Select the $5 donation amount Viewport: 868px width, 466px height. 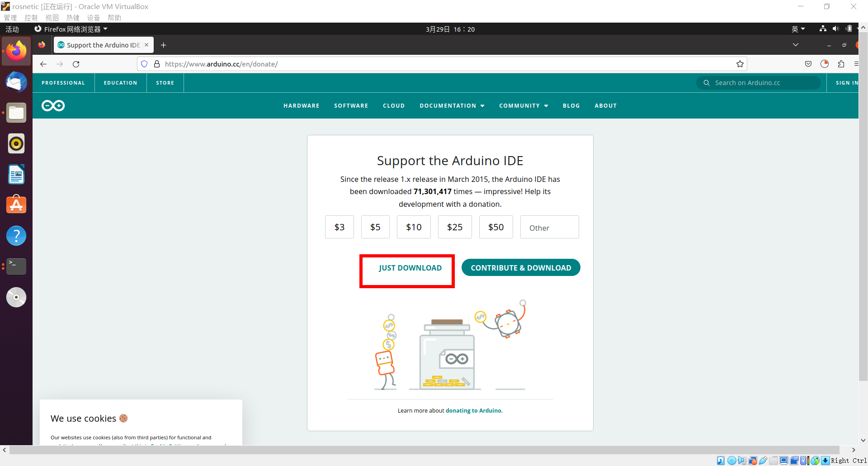pos(375,227)
